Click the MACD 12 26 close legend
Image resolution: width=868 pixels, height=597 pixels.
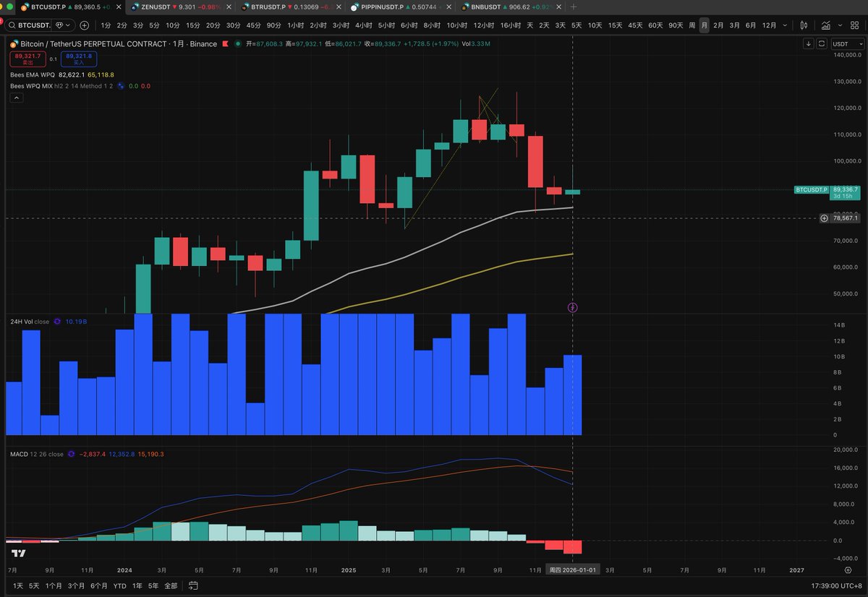coord(36,454)
